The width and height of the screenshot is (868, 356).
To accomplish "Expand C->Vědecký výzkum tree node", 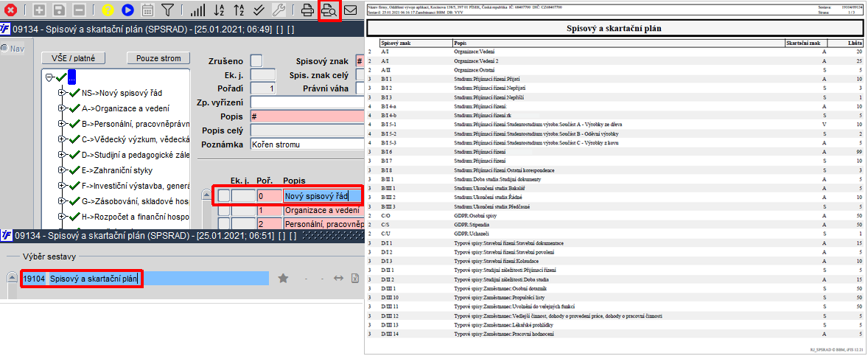I will tap(61, 139).
